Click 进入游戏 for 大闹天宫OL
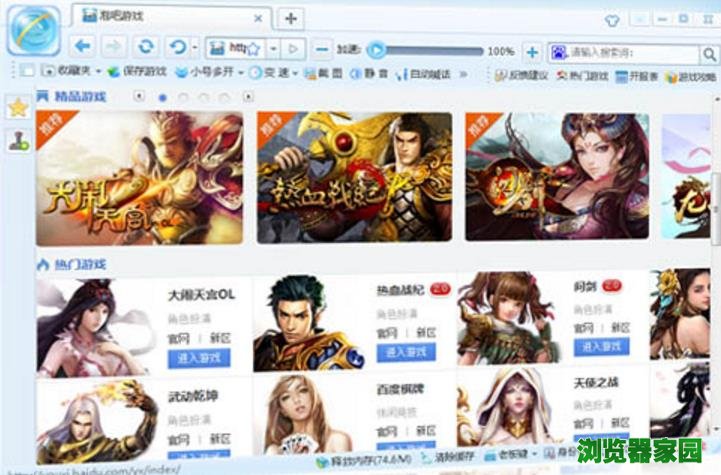Image resolution: width=721 pixels, height=475 pixels. click(x=199, y=358)
